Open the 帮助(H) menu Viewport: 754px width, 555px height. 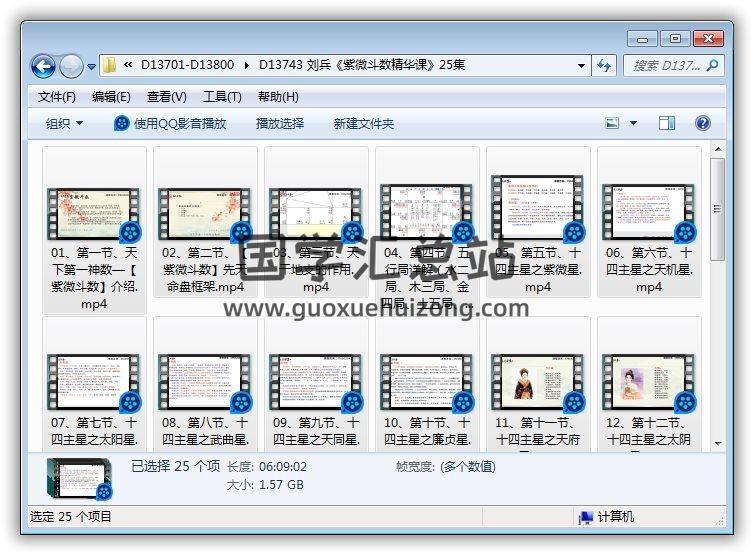click(x=278, y=97)
